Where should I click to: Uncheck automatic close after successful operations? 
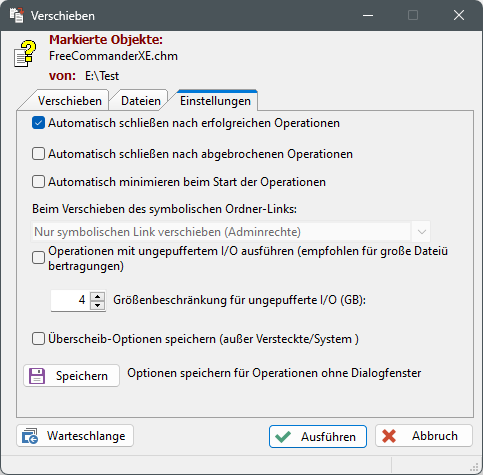[x=38, y=123]
